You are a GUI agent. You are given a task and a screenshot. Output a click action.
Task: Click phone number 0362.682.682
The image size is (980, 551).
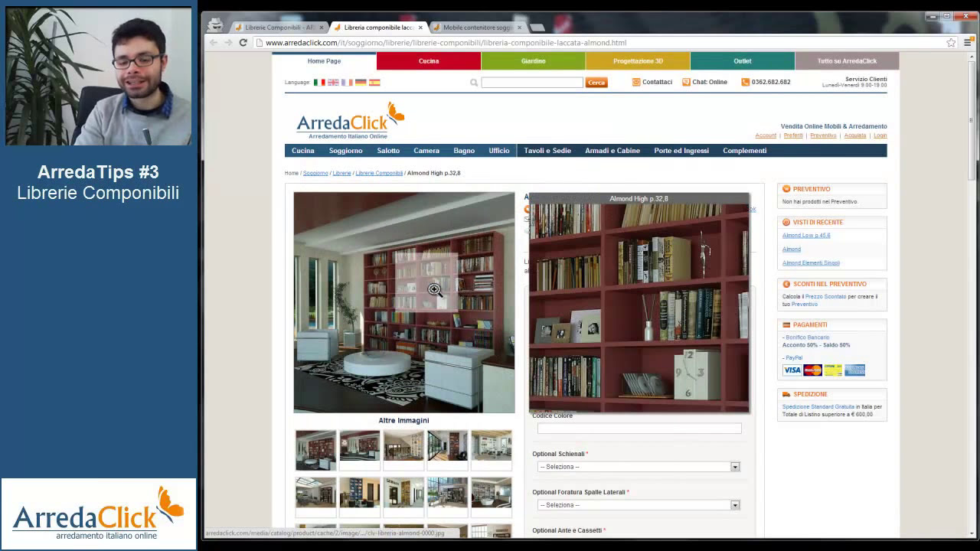tap(771, 82)
